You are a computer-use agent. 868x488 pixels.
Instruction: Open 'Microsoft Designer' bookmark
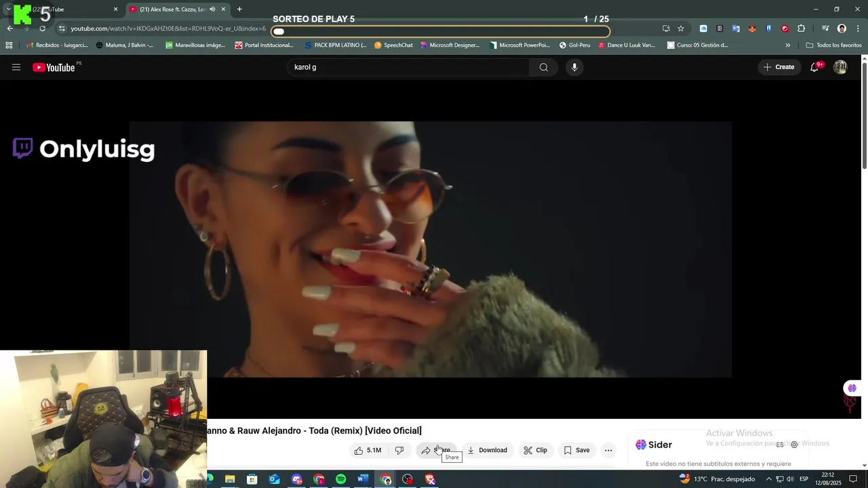tap(449, 45)
